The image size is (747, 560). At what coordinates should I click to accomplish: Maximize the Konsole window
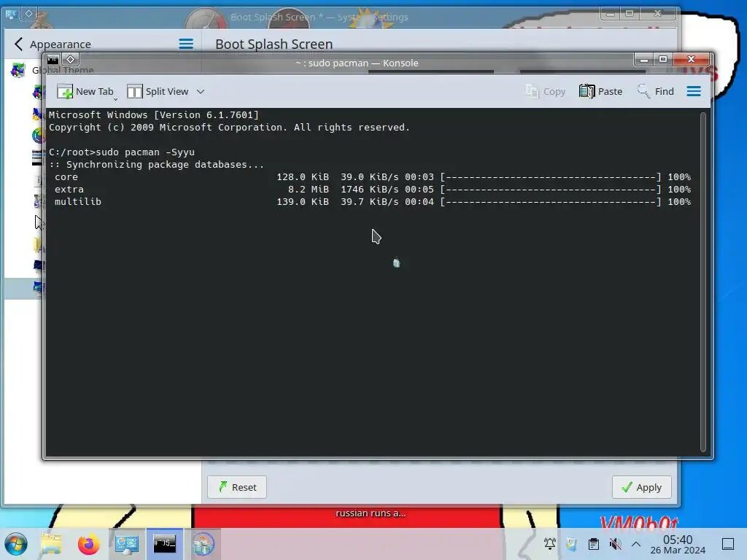(662, 60)
